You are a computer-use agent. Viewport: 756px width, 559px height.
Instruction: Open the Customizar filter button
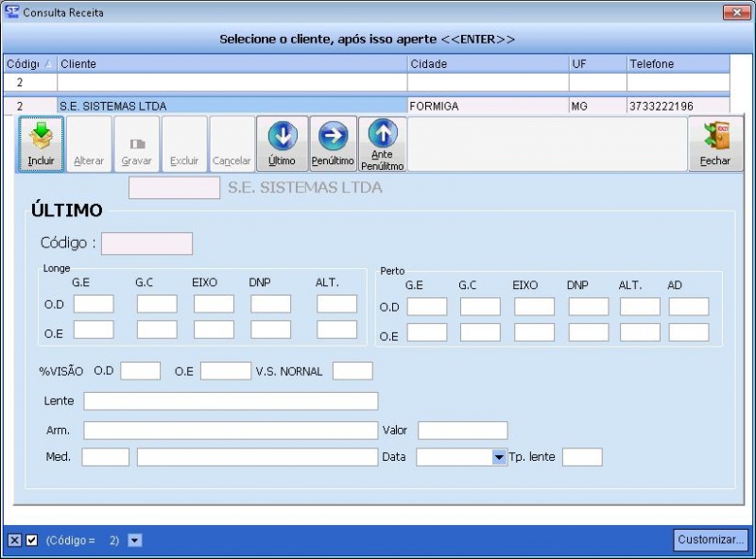click(x=711, y=539)
